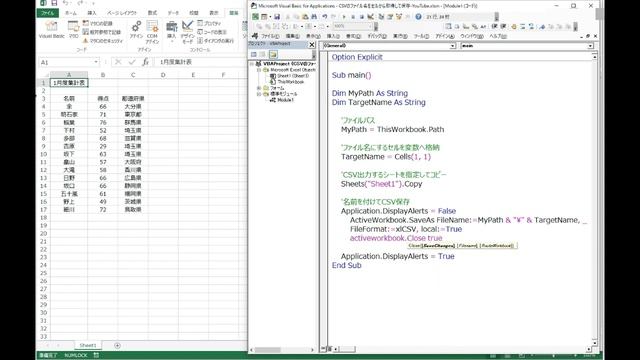
Task: Switch to Data (データ) ribbon tab
Action: coord(173,13)
